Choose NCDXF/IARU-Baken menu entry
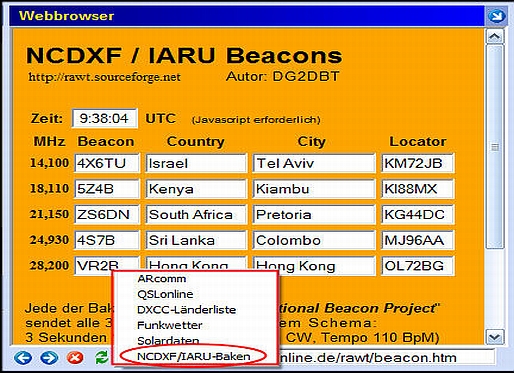 [x=194, y=356]
